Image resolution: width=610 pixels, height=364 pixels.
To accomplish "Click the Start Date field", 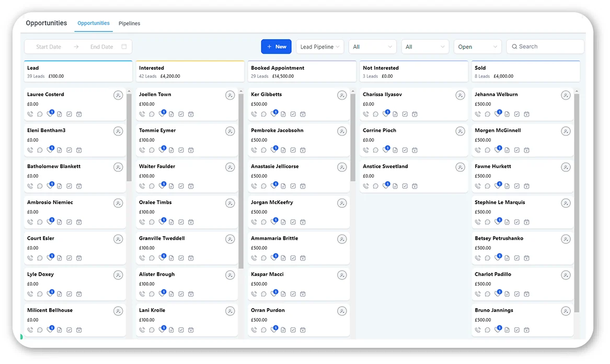I will click(x=49, y=46).
